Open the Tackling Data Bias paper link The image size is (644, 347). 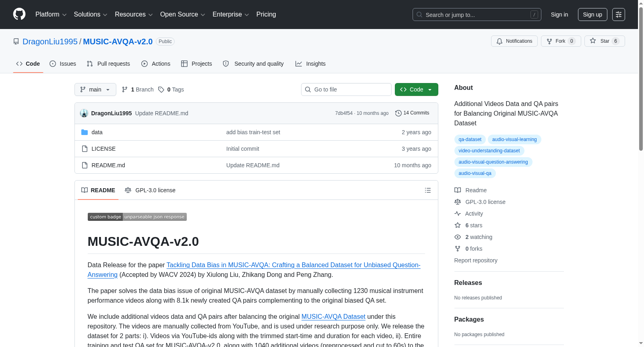pos(254,270)
